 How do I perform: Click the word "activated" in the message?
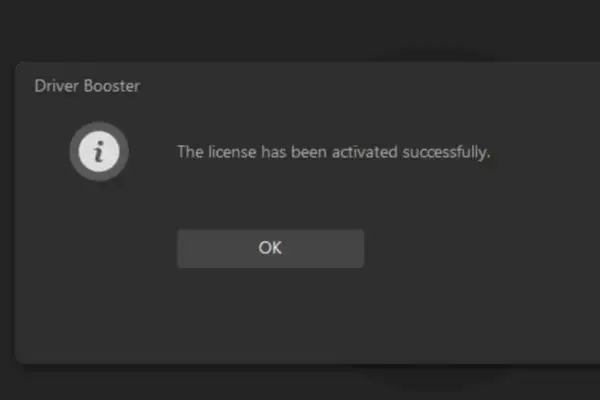[x=365, y=152]
